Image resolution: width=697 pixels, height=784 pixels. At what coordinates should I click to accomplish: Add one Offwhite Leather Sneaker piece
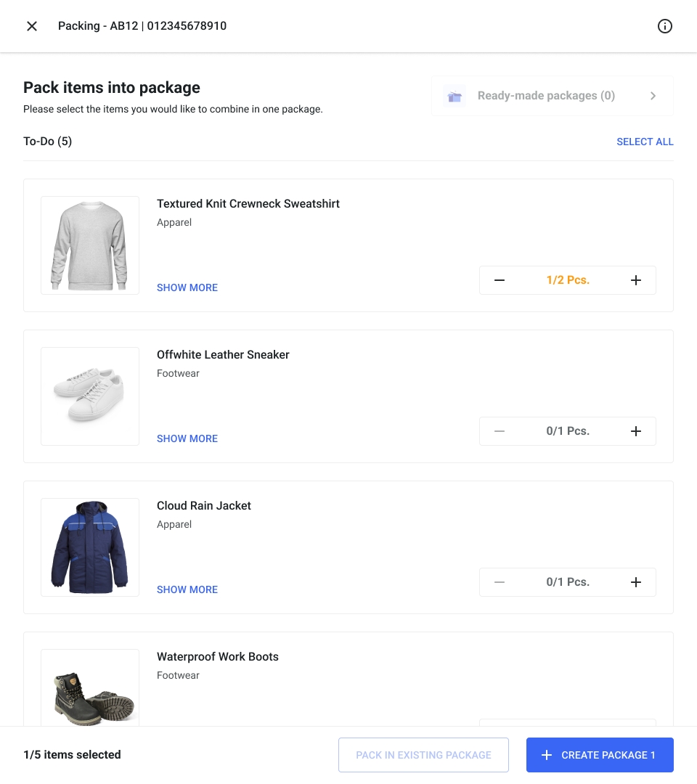click(636, 431)
